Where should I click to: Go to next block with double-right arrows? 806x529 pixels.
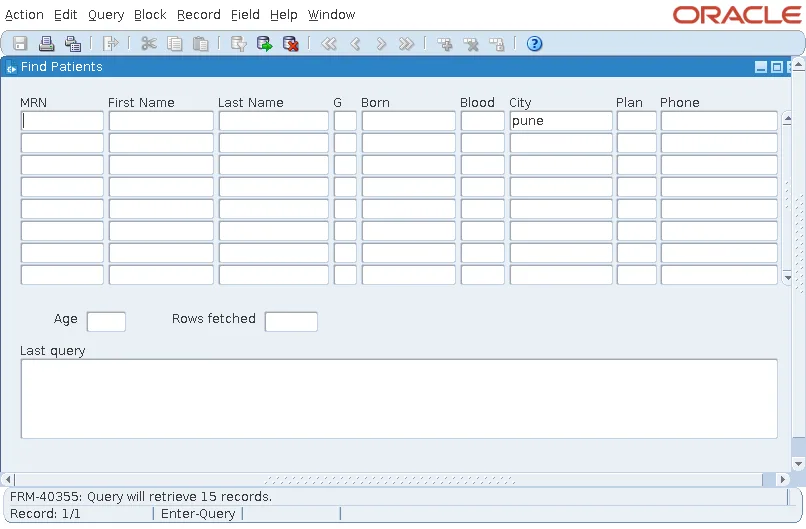(406, 44)
